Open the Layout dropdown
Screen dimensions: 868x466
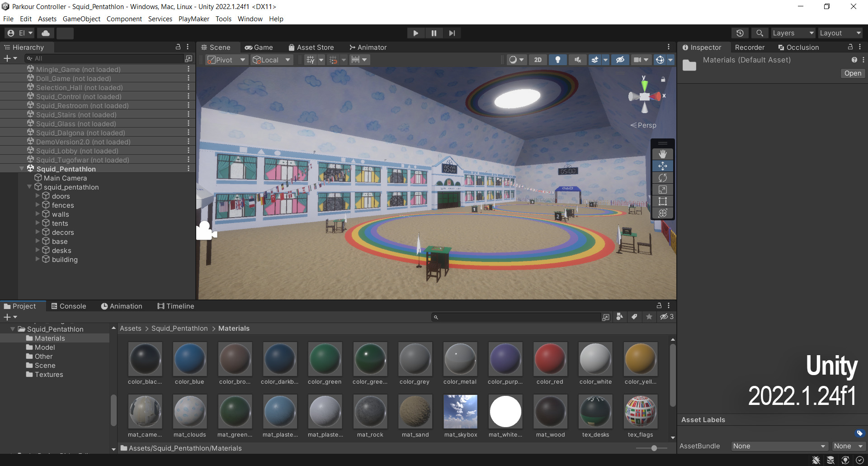pos(840,33)
